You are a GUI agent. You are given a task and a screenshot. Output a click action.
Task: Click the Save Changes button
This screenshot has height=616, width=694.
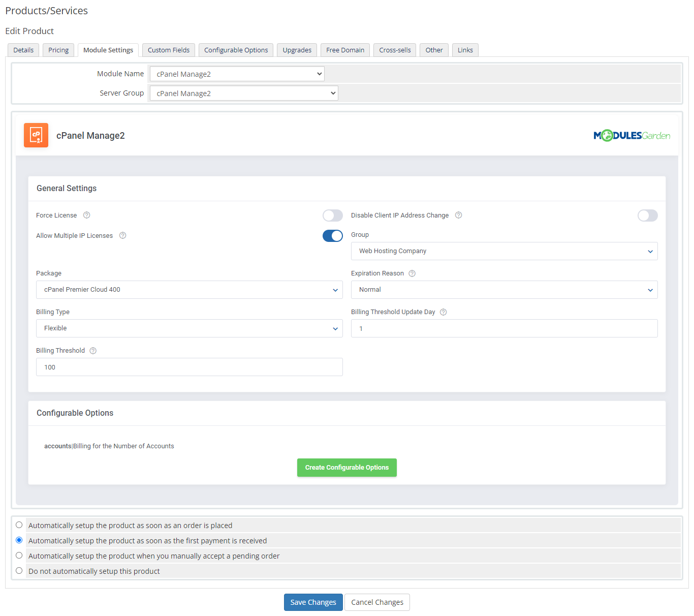coord(313,602)
